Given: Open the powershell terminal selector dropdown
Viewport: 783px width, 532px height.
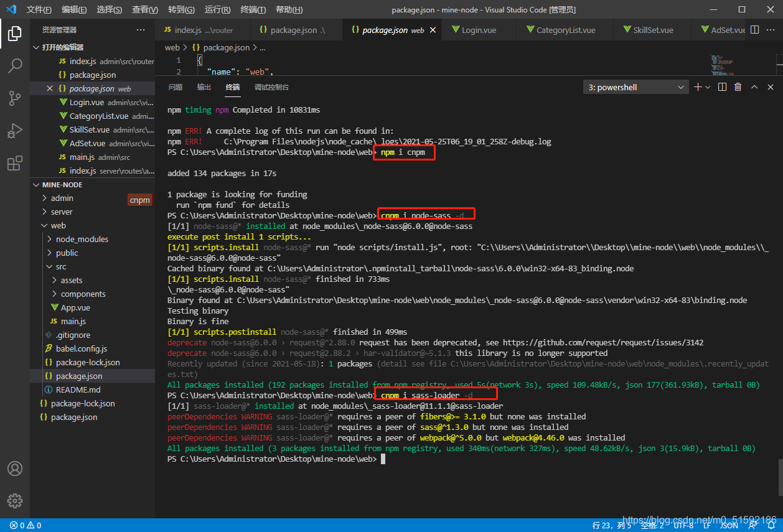Looking at the screenshot, I should tap(635, 88).
